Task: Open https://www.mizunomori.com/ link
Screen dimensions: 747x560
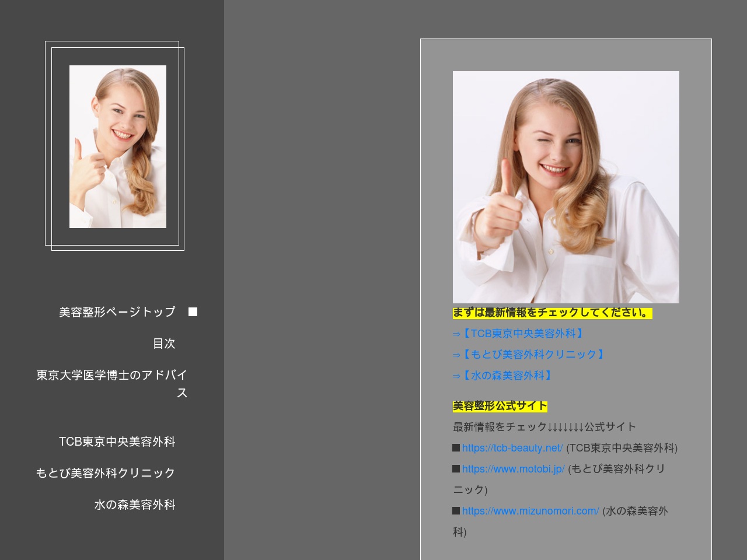Action: [x=530, y=511]
